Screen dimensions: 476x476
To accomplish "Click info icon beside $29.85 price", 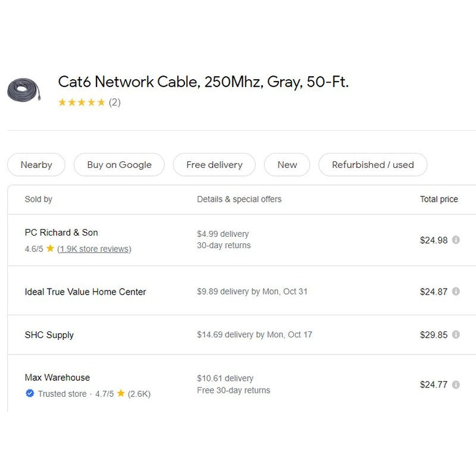I will [x=456, y=334].
